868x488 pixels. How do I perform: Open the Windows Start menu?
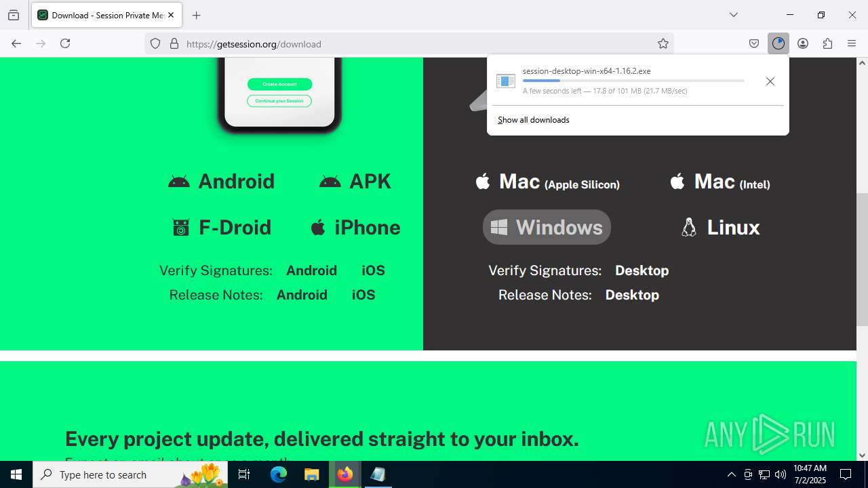pos(16,474)
